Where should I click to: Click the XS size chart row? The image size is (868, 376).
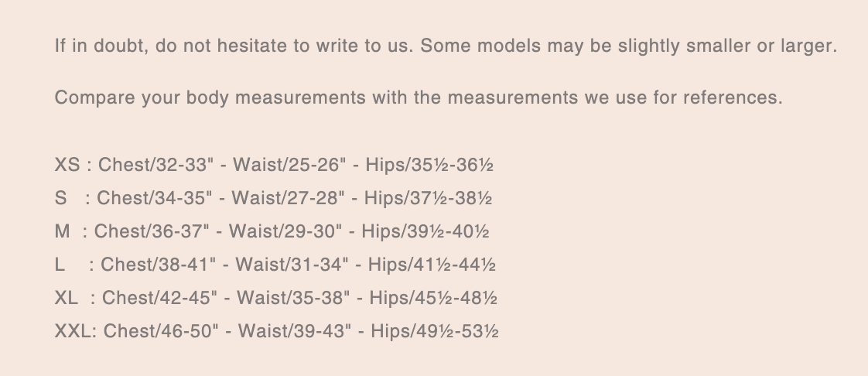(x=274, y=165)
